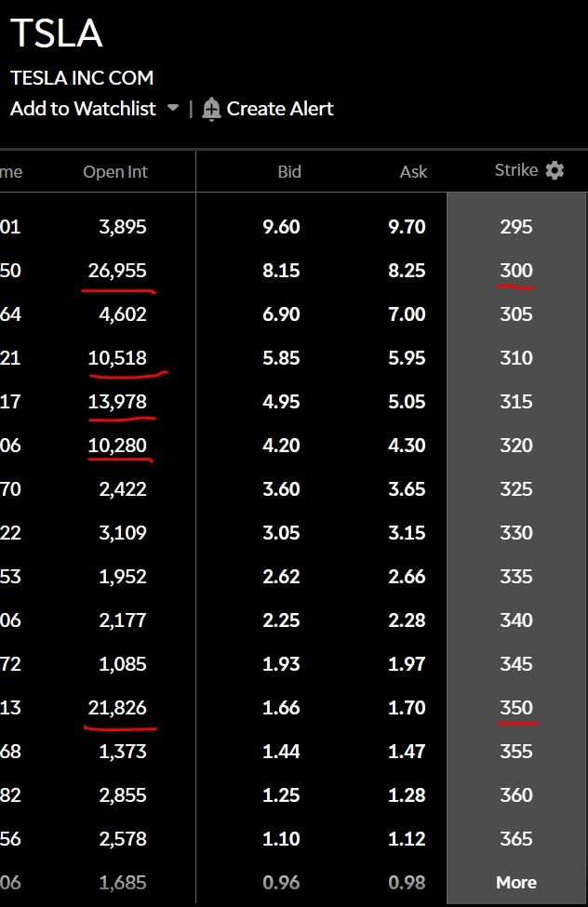Select the 340 strike
Viewport: 588px width, 907px height.
coord(516,620)
